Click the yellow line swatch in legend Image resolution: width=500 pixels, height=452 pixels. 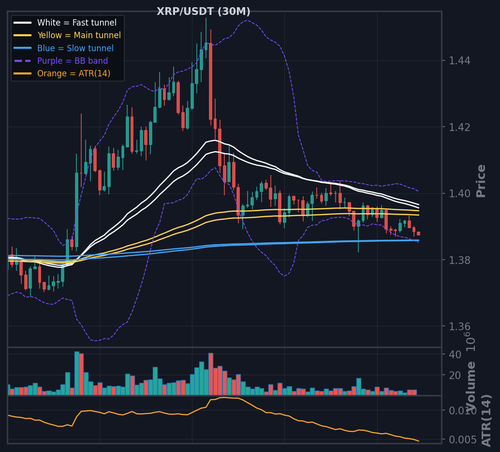[x=22, y=35]
